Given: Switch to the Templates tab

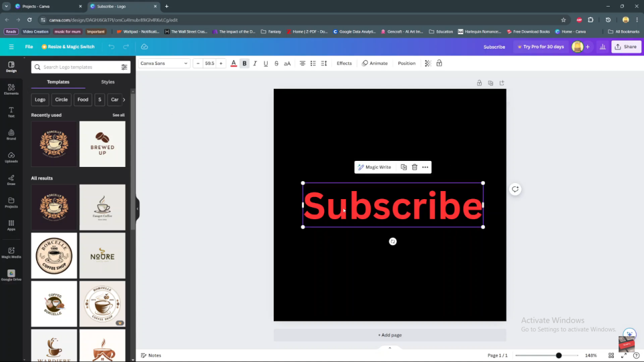Looking at the screenshot, I should pyautogui.click(x=58, y=82).
